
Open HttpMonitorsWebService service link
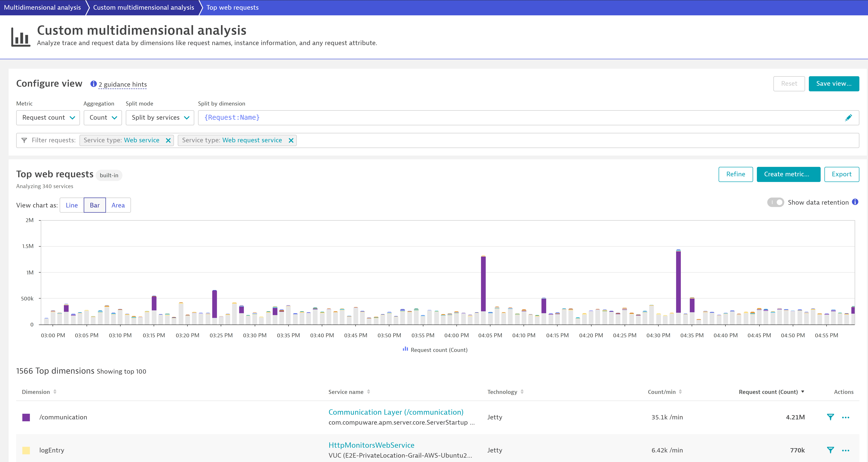(371, 445)
